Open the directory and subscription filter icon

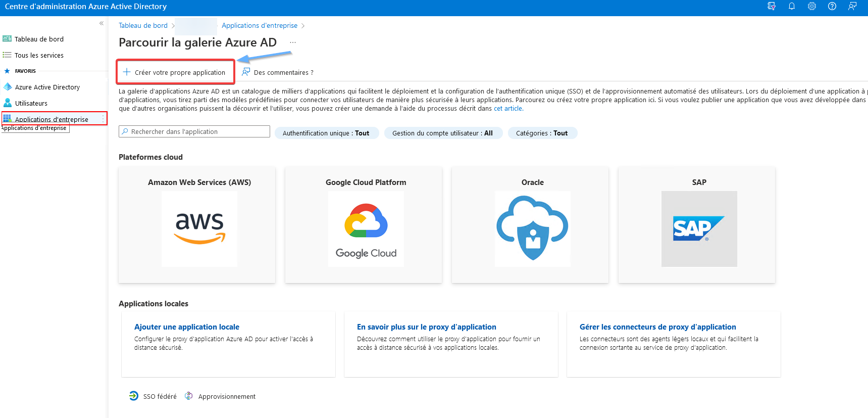coord(771,7)
